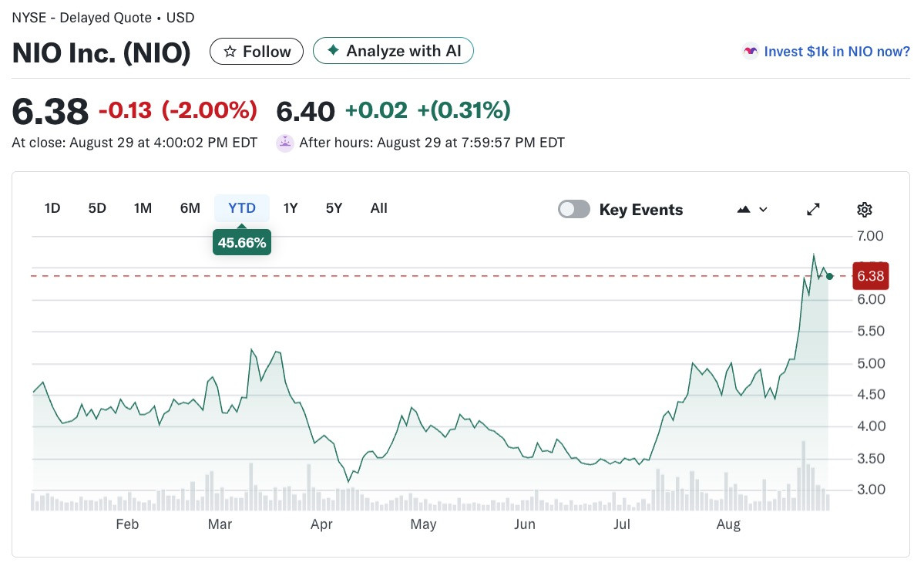Viewport: 924px width, 566px height.
Task: Click the Feb label on x-axis
Action: click(x=127, y=524)
